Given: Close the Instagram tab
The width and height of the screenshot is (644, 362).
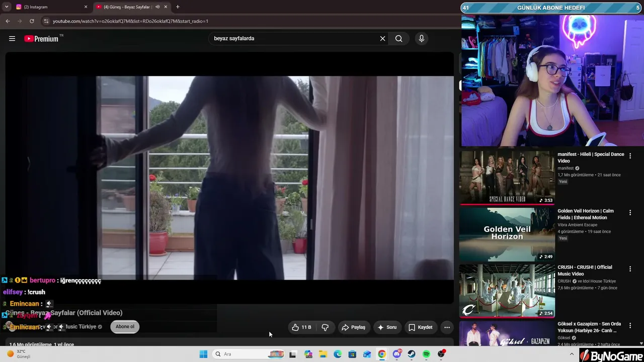Looking at the screenshot, I should tap(86, 7).
